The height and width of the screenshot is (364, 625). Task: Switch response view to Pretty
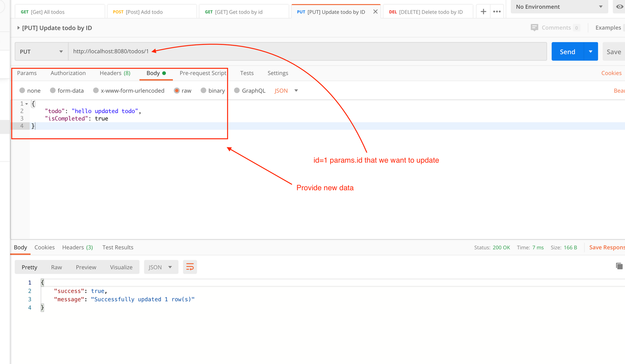[x=29, y=267]
